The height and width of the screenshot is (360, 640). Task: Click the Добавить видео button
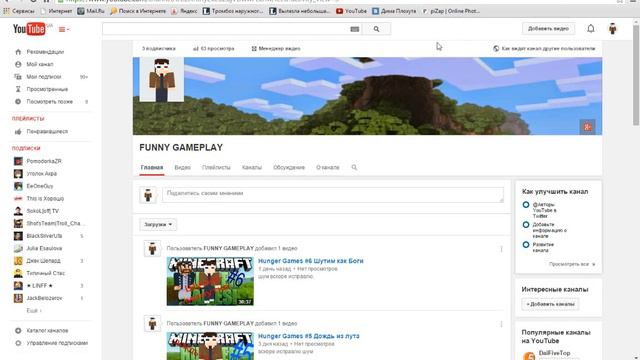(548, 29)
